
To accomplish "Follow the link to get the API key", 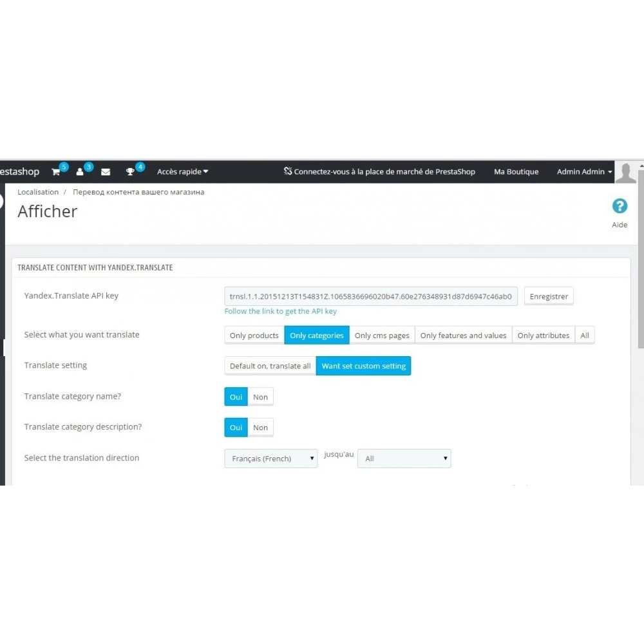I will 281,311.
